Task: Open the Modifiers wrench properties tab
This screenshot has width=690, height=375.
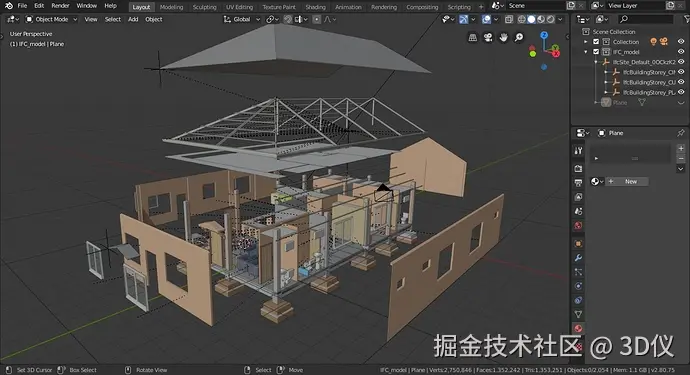Action: coord(578,258)
